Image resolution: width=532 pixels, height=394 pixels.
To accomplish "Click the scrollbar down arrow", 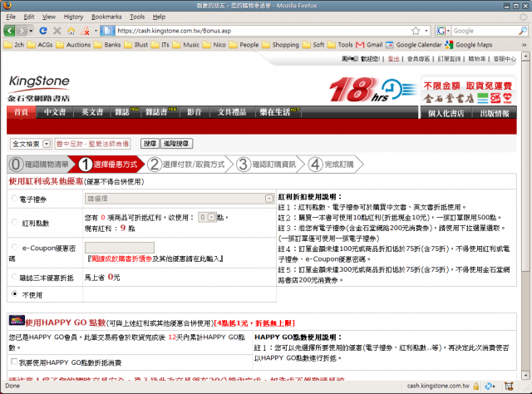I will (525, 376).
